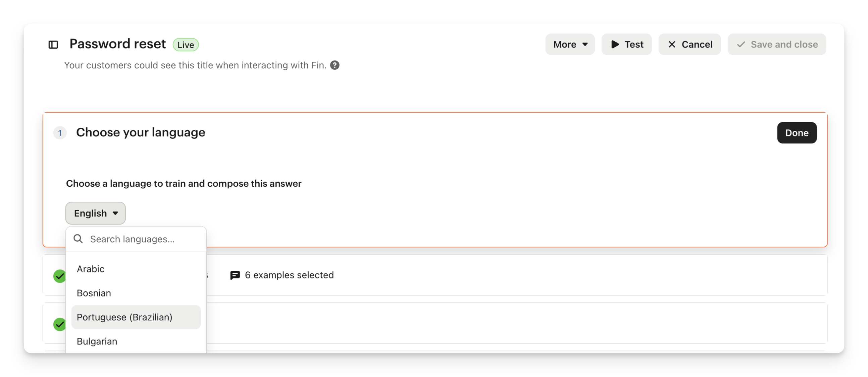Click the examples chat bubble icon
Screen dimensions: 868x377
[x=235, y=275]
